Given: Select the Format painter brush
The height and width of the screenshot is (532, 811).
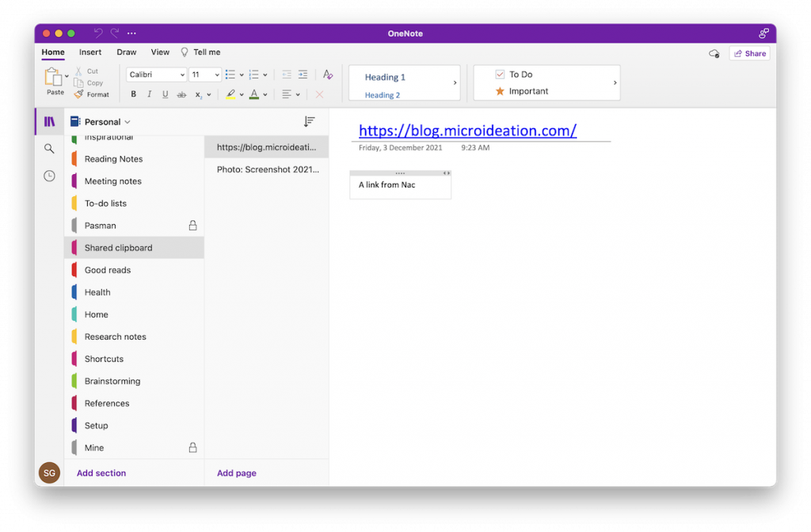Looking at the screenshot, I should pos(78,94).
